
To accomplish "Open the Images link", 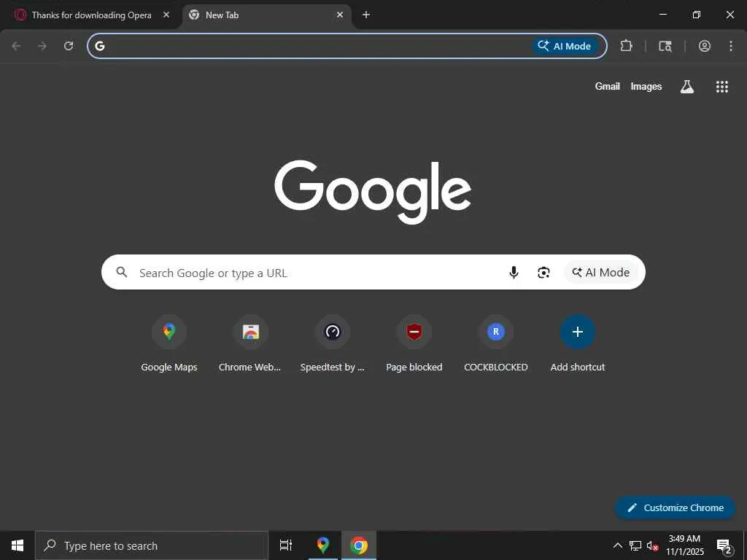I will tap(646, 86).
